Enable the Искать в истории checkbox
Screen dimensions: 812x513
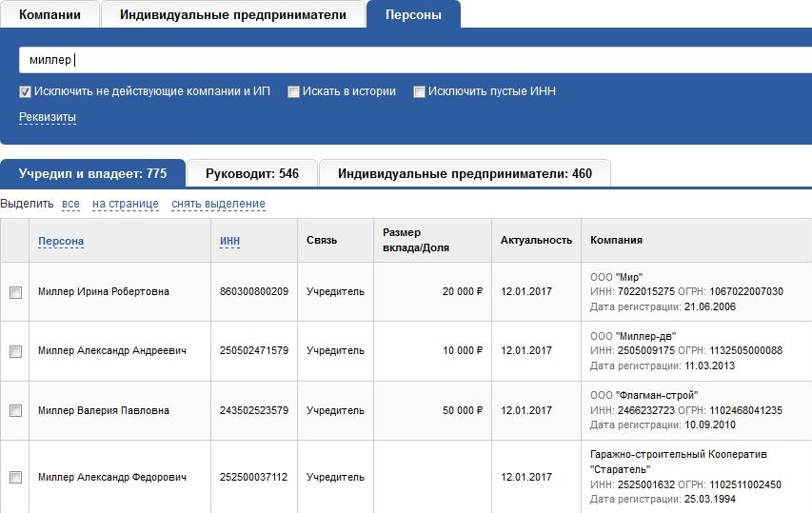293,91
